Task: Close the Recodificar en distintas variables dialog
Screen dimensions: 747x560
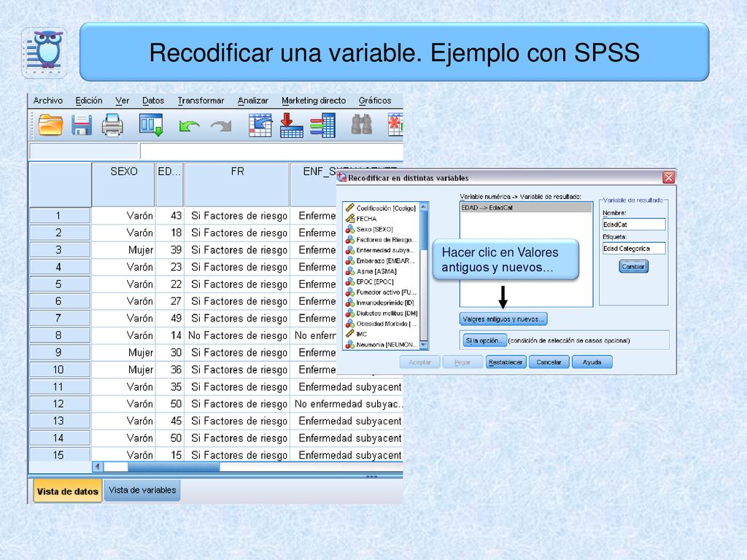Action: (668, 178)
